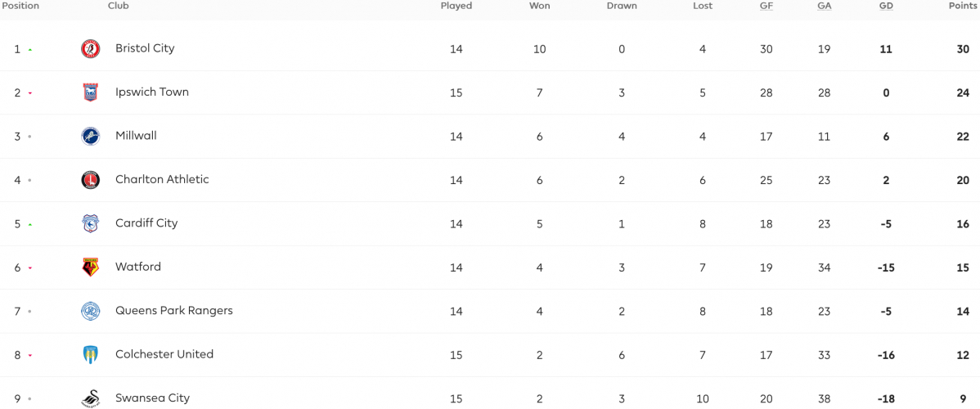980x409 pixels.
Task: Click the Watford club crest
Action: pyautogui.click(x=91, y=267)
